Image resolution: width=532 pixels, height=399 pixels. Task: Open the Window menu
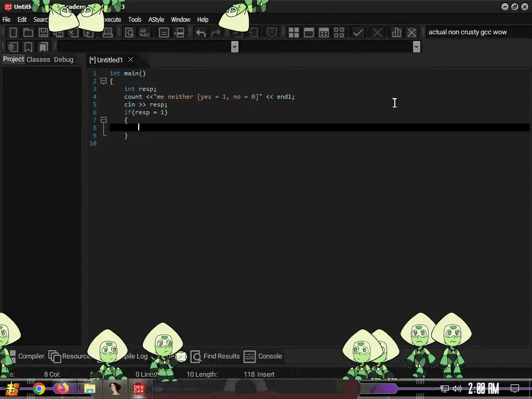tap(180, 20)
